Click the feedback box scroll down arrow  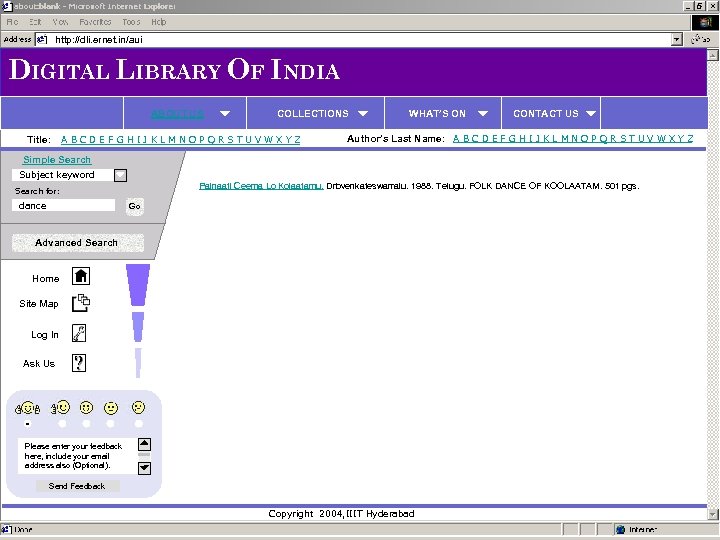coord(144,468)
